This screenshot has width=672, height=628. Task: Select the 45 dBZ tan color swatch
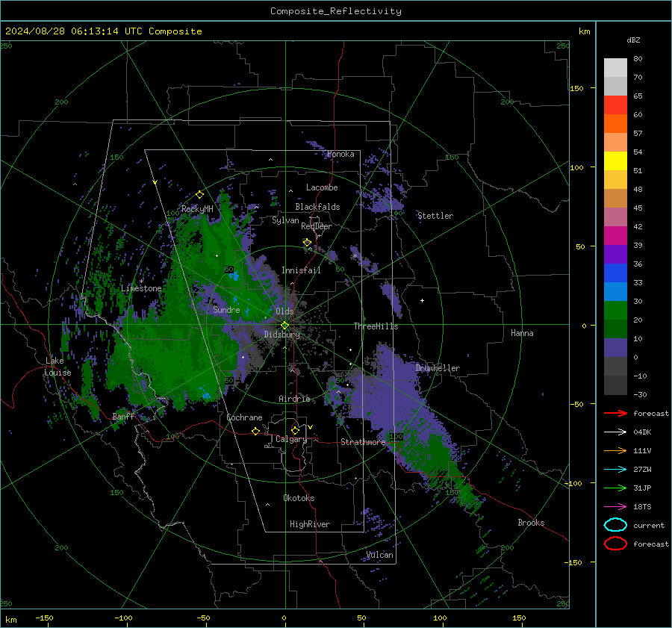[x=615, y=198]
